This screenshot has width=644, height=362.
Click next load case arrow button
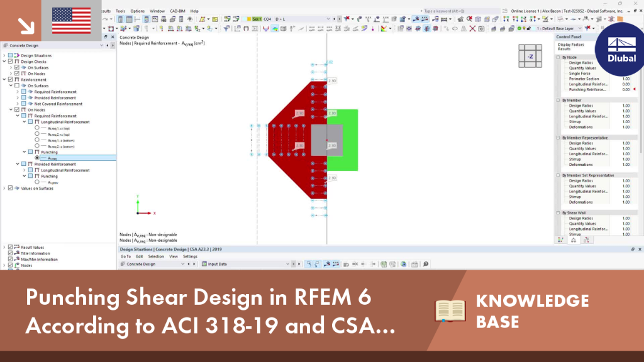pyautogui.click(x=339, y=19)
